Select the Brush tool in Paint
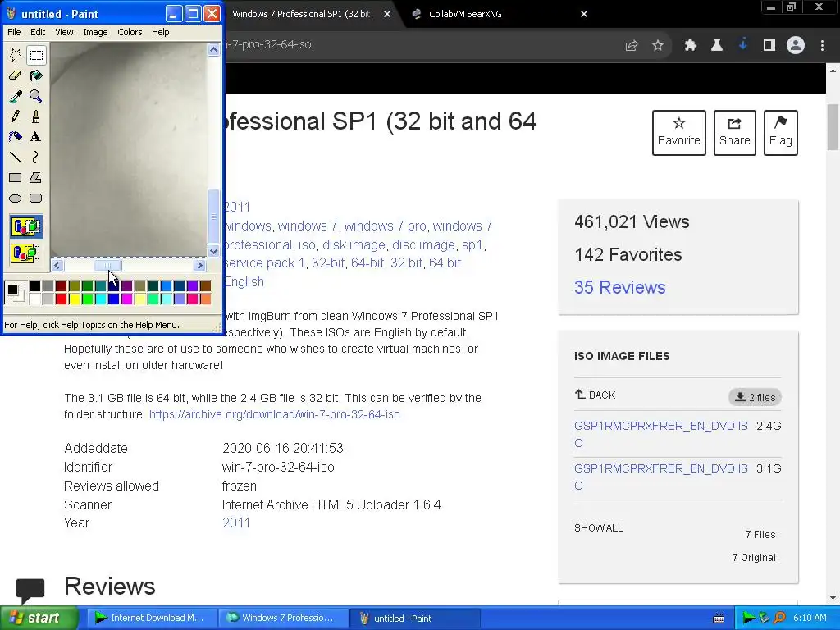The image size is (840, 630). pos(36,116)
